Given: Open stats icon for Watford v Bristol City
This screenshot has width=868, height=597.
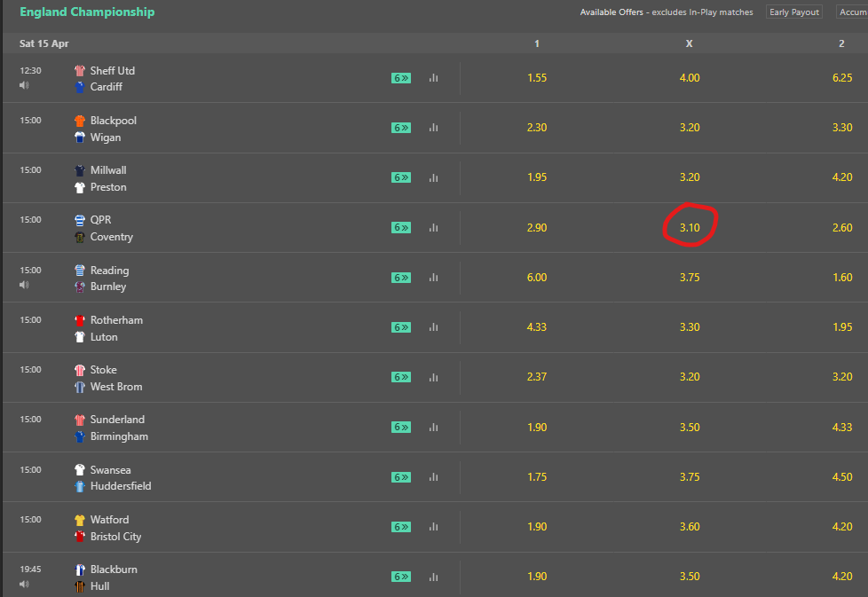Looking at the screenshot, I should click(433, 527).
